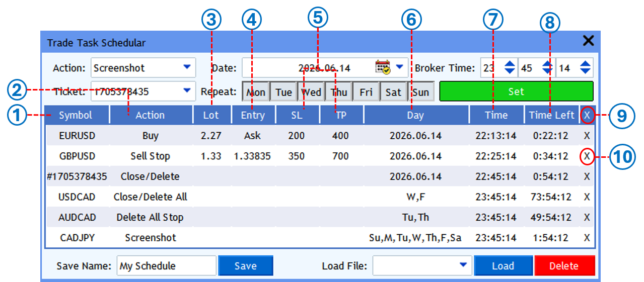Image resolution: width=644 pixels, height=282 pixels.
Task: Toggle Sat repeat day
Action: [x=393, y=92]
